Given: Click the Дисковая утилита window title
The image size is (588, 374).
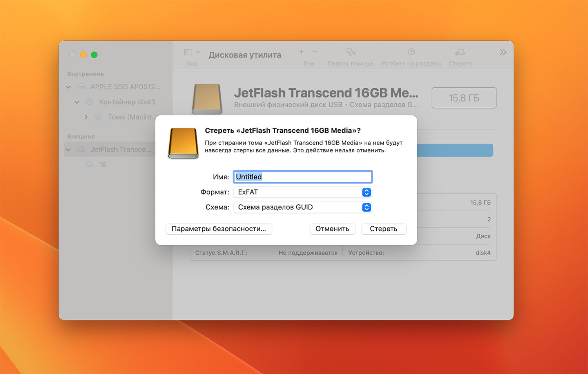Looking at the screenshot, I should pos(245,55).
